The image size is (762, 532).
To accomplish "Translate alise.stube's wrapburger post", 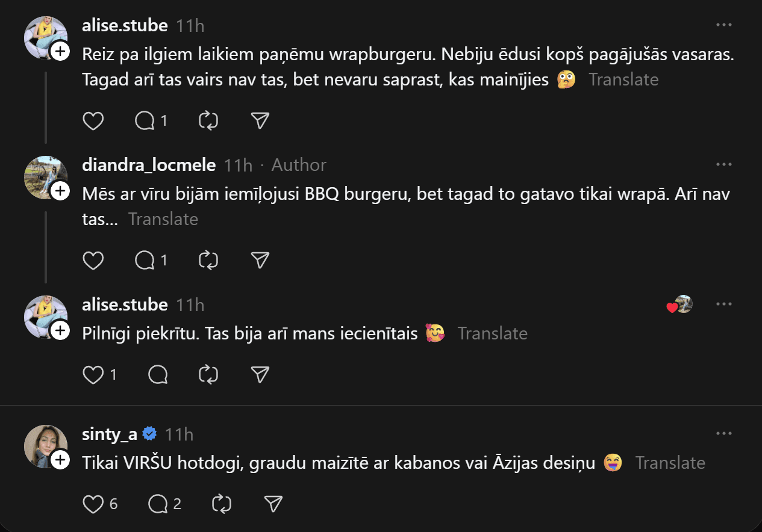I will [x=623, y=79].
